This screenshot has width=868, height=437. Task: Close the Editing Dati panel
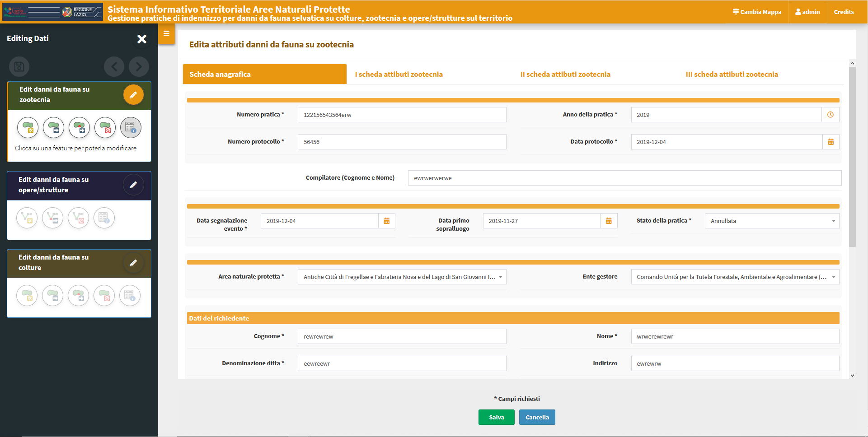pyautogui.click(x=142, y=39)
